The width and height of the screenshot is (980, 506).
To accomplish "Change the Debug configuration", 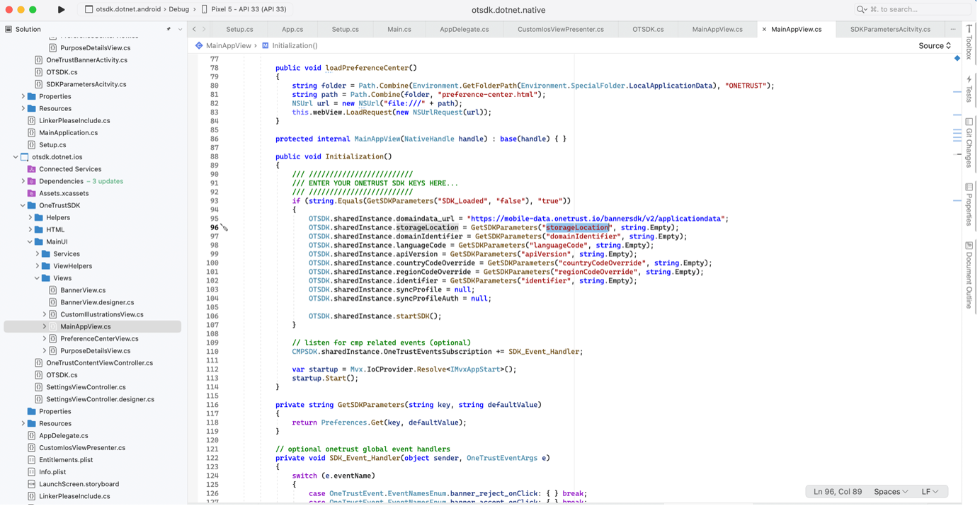I will pos(178,9).
